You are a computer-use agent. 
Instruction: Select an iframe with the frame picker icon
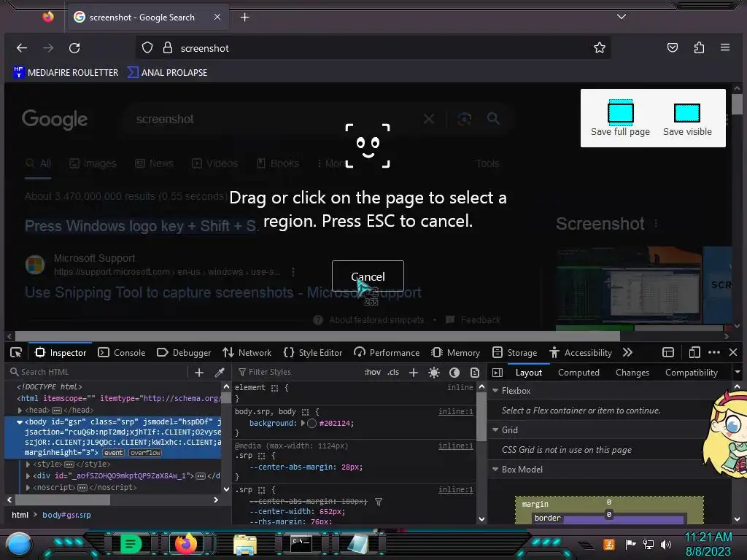(668, 352)
